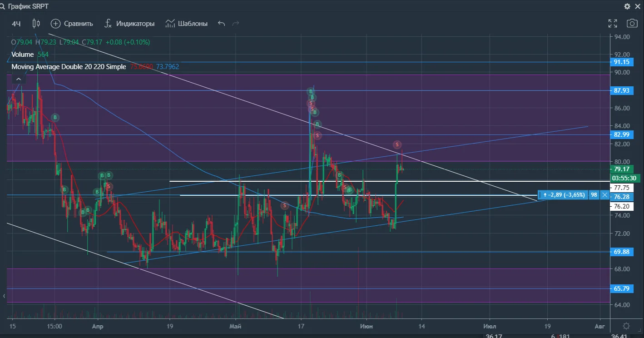This screenshot has width=644, height=338.
Task: Open the Шаблоны templates menu
Action: tap(187, 24)
